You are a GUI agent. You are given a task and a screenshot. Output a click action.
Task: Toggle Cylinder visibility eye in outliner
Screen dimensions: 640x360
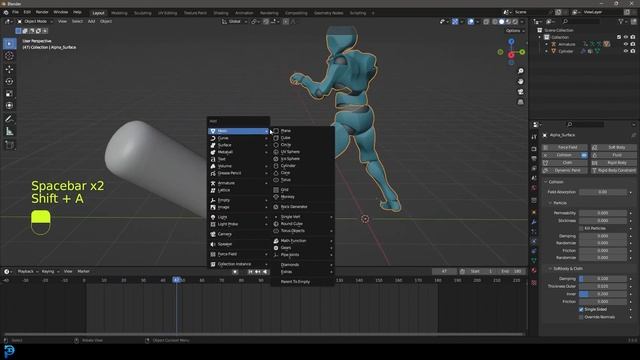(x=626, y=51)
